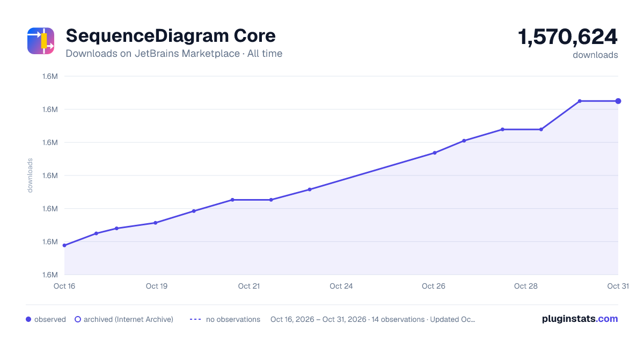Open the pluginstats.com link
Screen dimensions: 644x338
coord(580,319)
